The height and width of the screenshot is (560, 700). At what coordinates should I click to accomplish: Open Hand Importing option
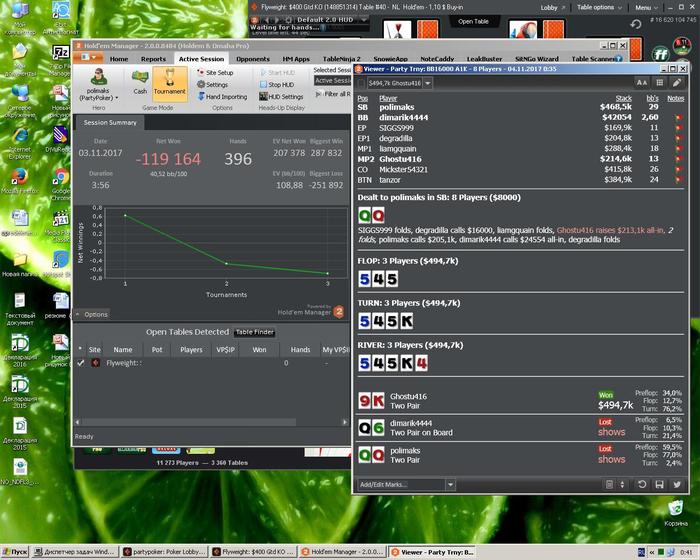pyautogui.click(x=222, y=96)
